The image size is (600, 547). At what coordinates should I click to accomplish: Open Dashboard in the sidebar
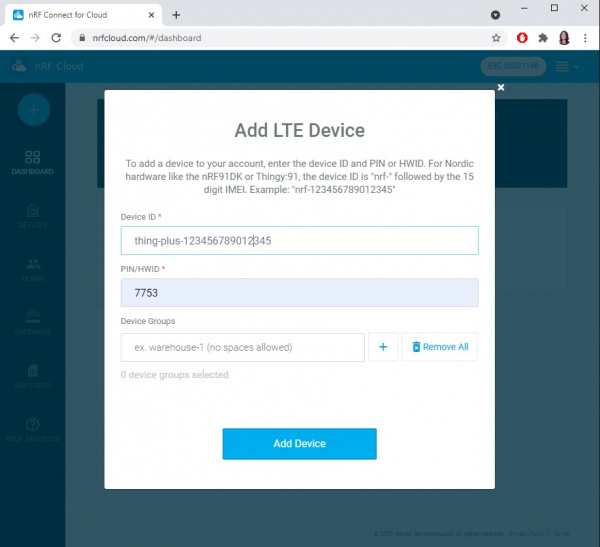[33, 162]
